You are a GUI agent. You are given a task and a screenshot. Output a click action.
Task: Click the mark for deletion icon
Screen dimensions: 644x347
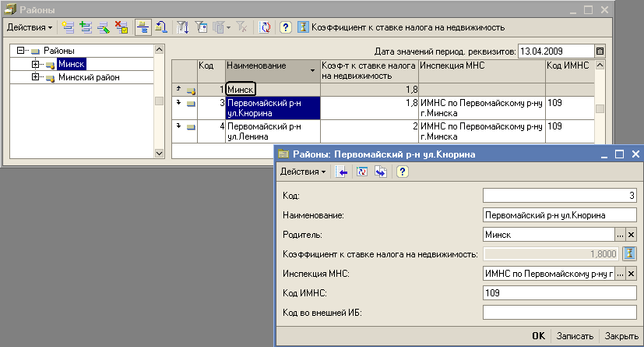click(x=121, y=27)
